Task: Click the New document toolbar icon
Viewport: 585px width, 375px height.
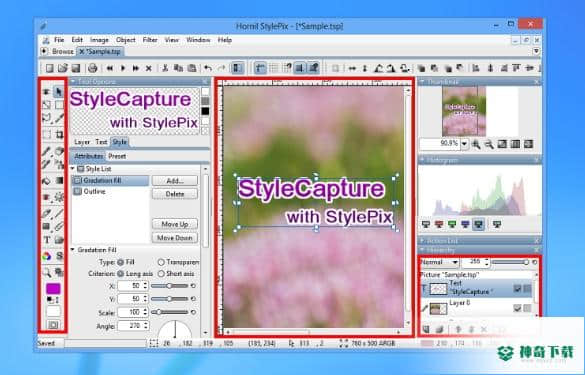Action: [x=50, y=68]
